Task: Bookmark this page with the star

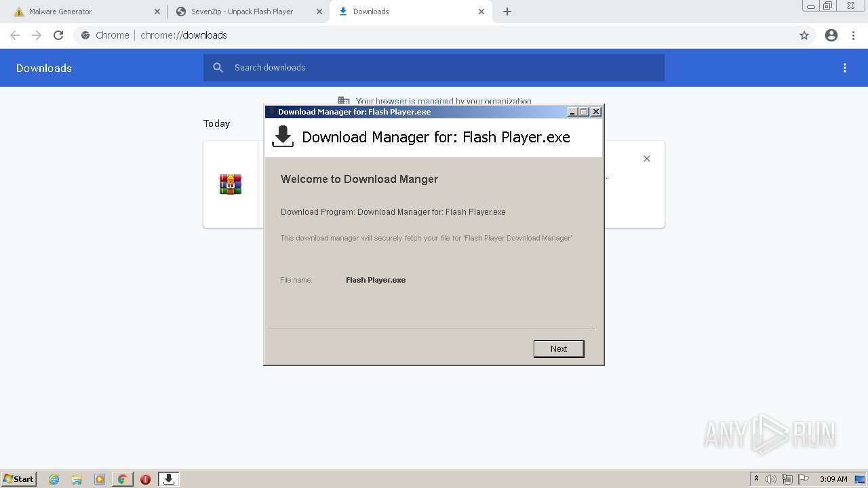Action: tap(804, 35)
